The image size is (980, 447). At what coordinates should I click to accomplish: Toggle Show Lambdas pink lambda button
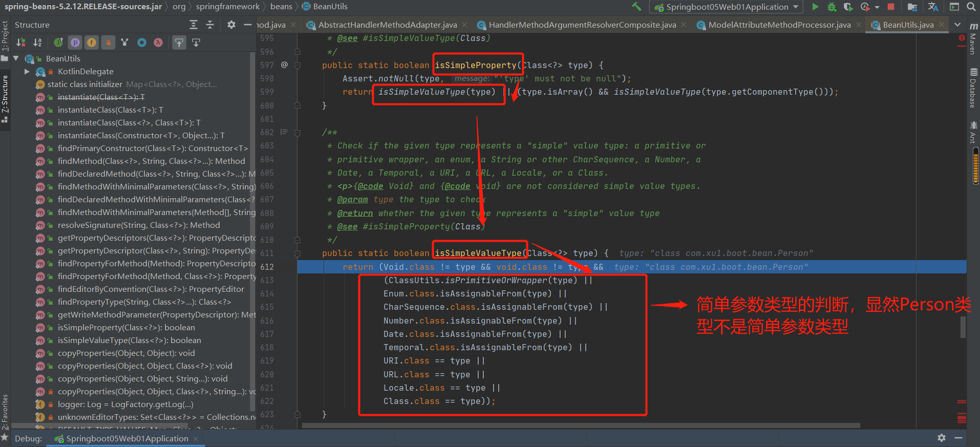click(158, 42)
